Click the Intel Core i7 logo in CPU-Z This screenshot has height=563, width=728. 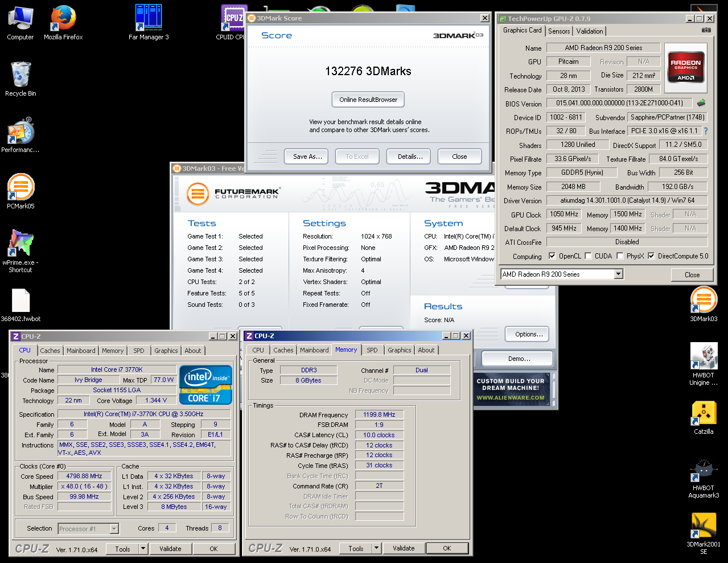205,385
